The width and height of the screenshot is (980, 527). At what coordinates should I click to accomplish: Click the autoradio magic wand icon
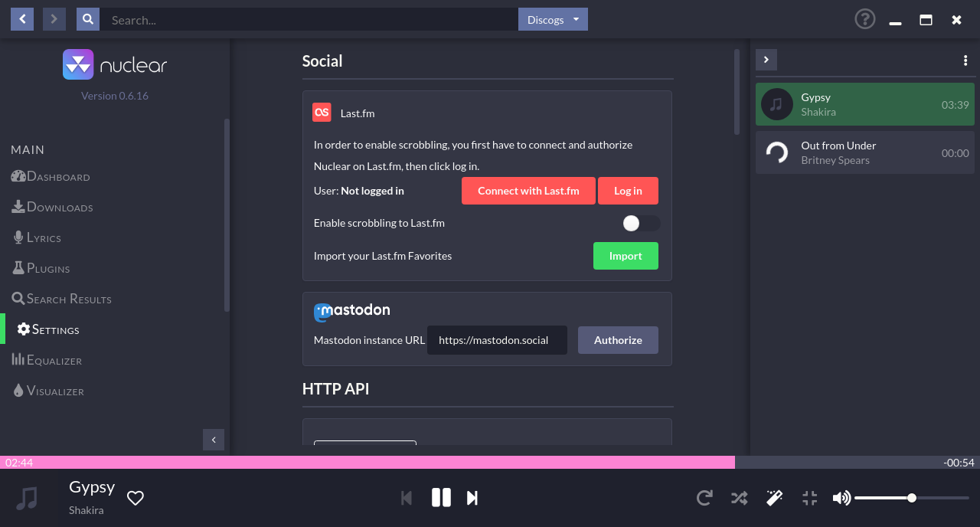click(774, 498)
